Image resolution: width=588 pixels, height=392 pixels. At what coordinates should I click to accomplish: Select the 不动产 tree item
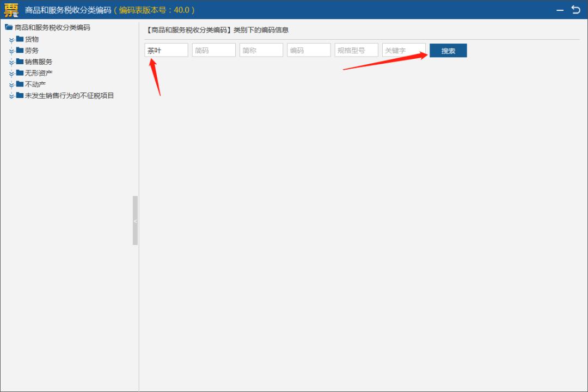(35, 84)
